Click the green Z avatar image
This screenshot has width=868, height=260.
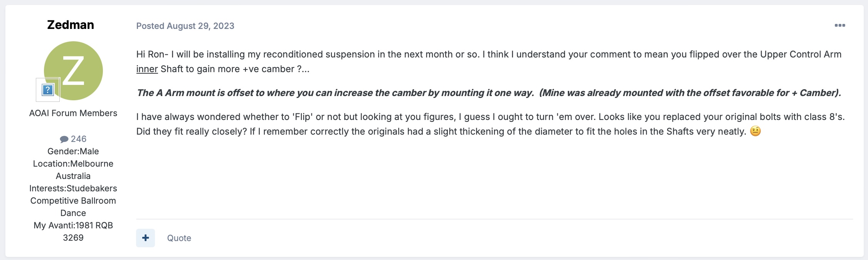73,71
